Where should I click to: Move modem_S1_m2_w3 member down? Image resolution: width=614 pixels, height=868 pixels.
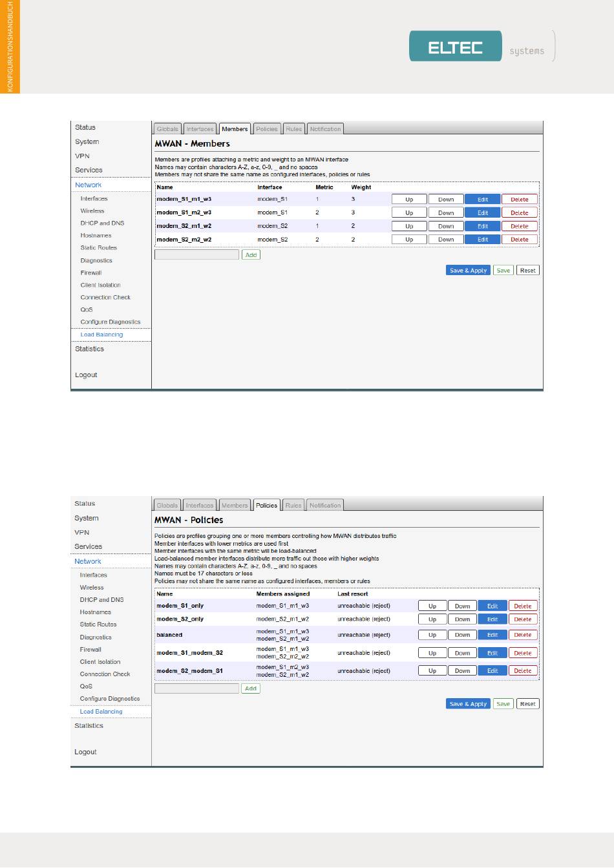(x=446, y=212)
